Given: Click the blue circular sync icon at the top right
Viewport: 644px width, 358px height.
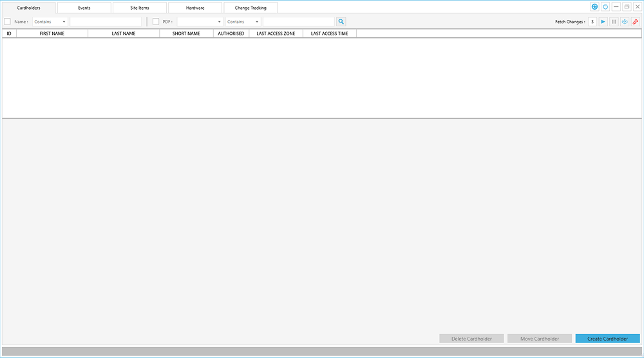Looking at the screenshot, I should (x=594, y=7).
